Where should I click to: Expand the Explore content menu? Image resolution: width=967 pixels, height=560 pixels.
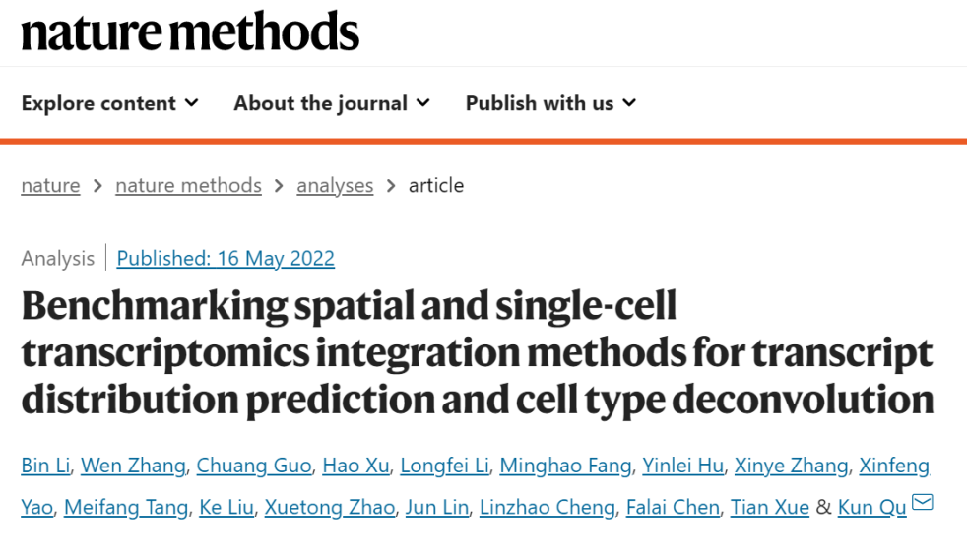coord(109,103)
